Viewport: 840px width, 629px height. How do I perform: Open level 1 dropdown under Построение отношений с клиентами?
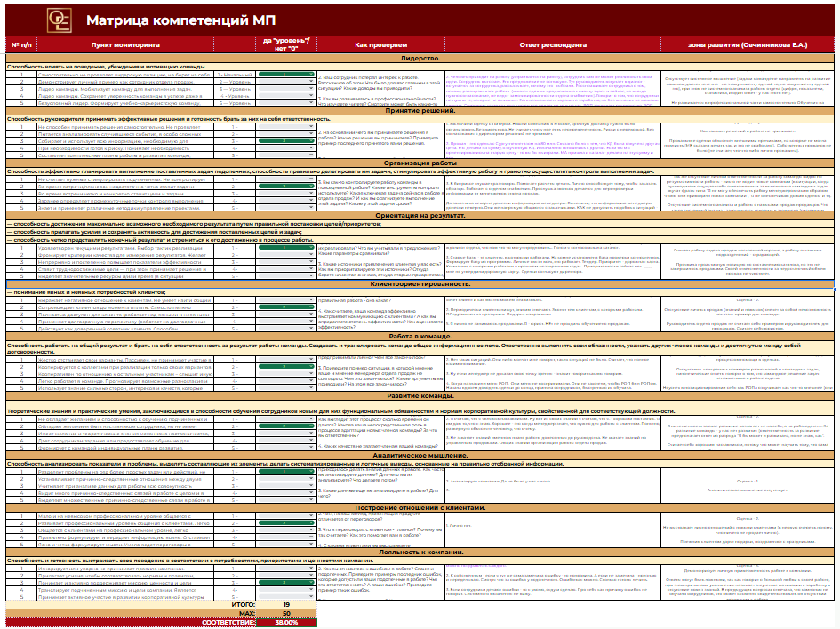click(286, 515)
